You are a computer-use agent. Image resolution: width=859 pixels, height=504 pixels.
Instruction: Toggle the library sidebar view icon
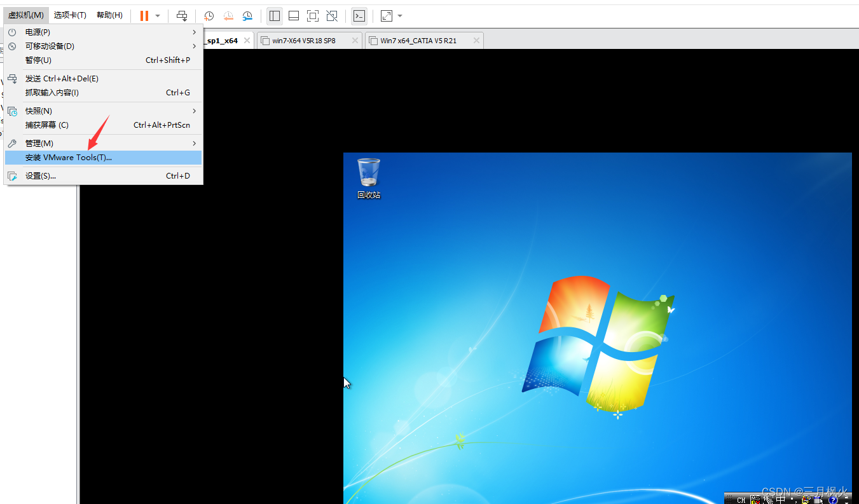(x=275, y=16)
